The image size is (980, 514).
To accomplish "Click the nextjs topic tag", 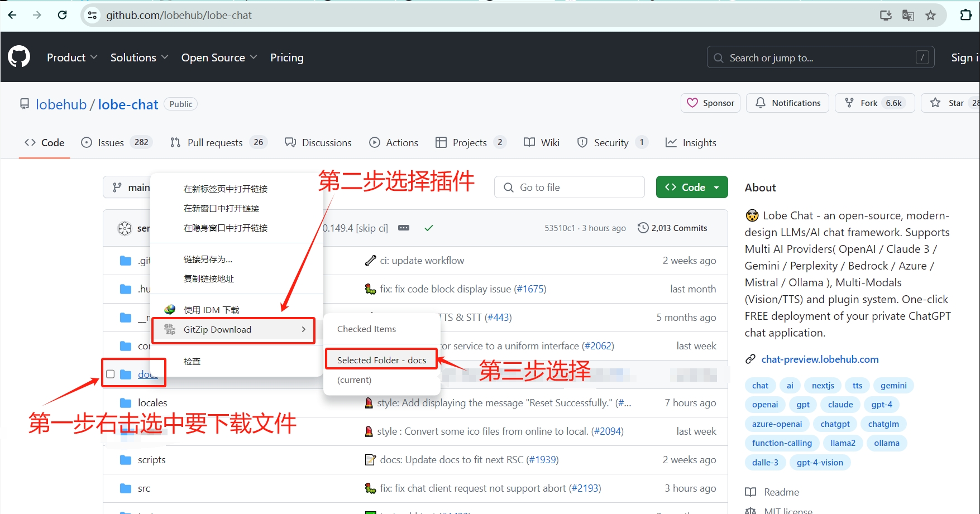I will coord(823,386).
